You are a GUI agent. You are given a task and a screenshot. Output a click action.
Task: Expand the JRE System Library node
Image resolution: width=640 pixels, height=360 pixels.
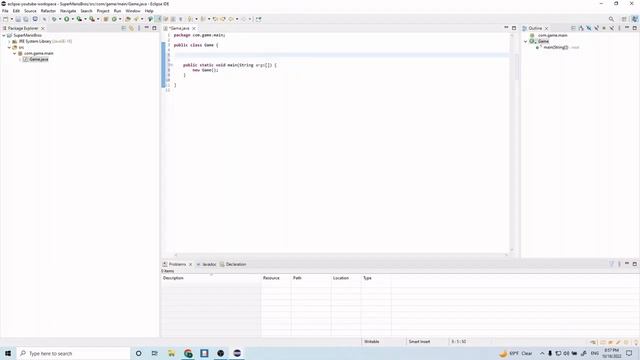coord(9,42)
